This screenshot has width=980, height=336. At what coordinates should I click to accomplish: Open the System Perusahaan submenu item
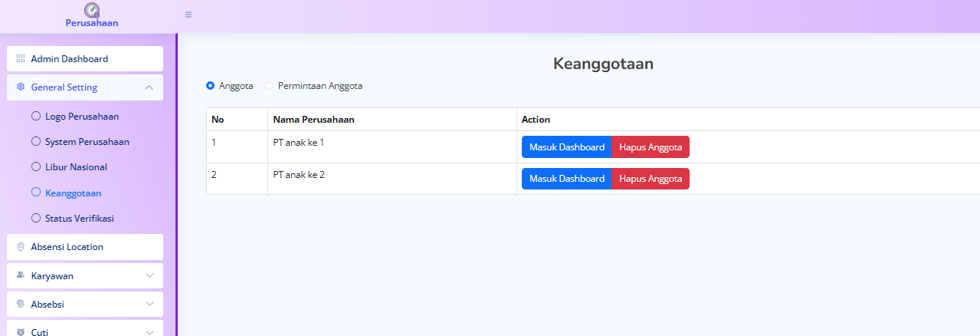[87, 142]
